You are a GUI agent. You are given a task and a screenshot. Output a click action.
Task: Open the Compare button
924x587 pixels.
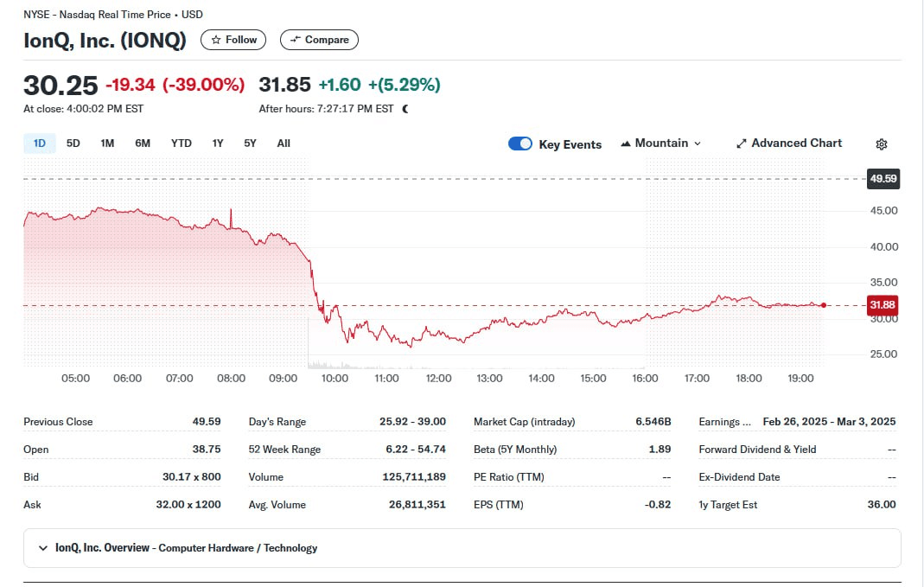(x=319, y=40)
